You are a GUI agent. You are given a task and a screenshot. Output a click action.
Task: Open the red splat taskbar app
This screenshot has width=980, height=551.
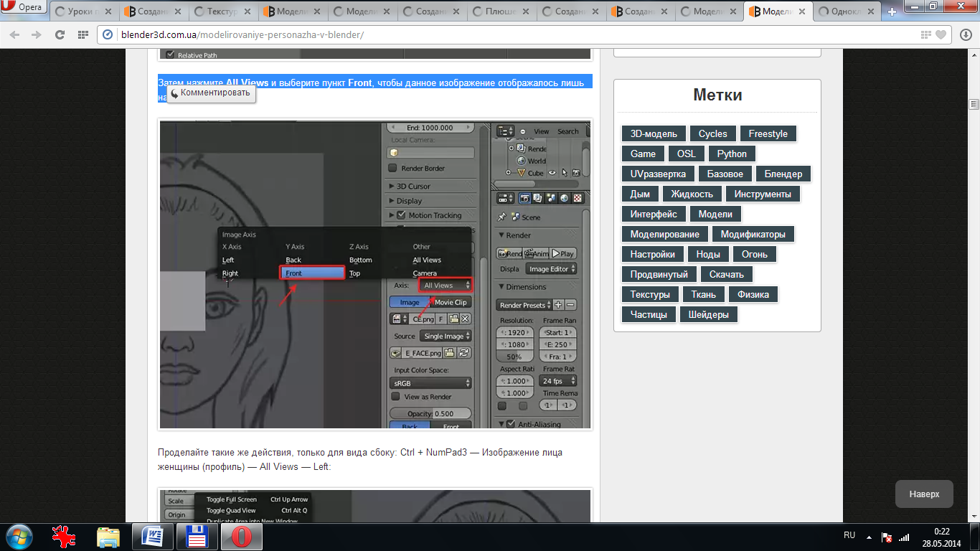pos(65,536)
